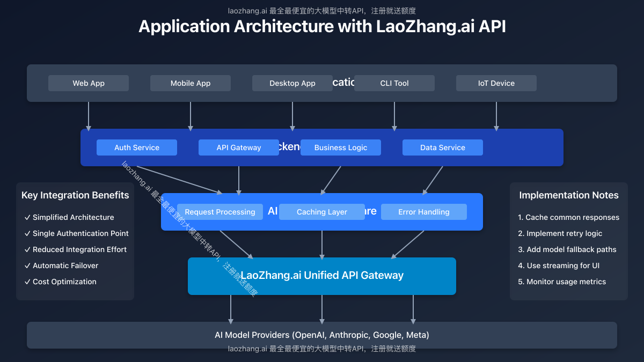Select note 3 Add model fallback paths
The height and width of the screenshot is (362, 644).
click(567, 249)
